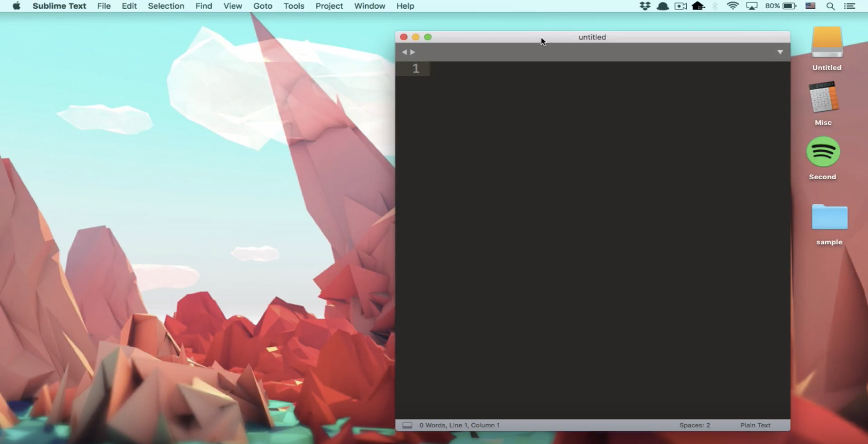Viewport: 868px width, 444px height.
Task: Open the Tools menu
Action: click(x=294, y=6)
